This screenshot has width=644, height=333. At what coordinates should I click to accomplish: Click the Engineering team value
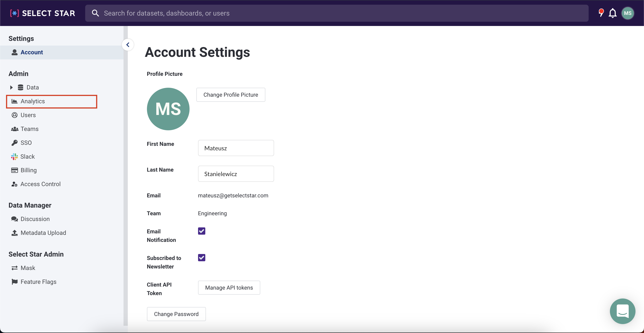[212, 213]
